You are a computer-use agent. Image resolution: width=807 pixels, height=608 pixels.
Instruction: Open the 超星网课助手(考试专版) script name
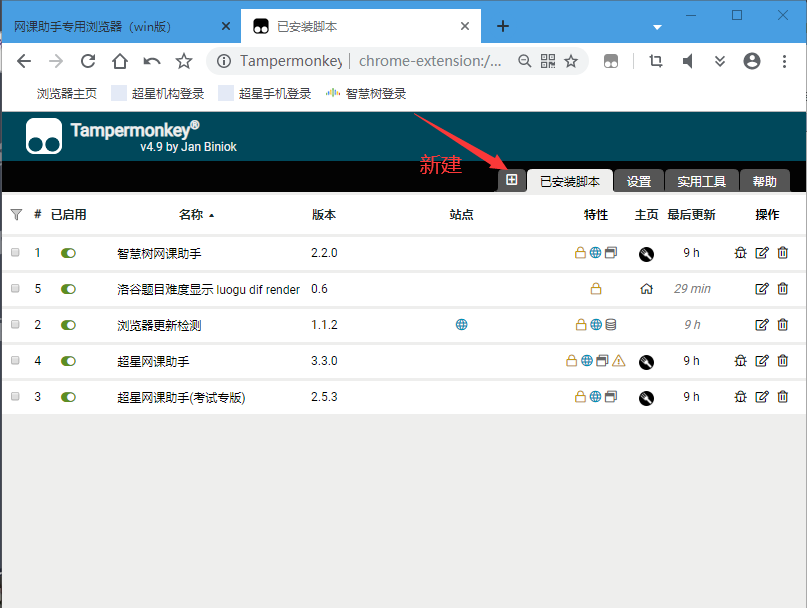coord(181,397)
